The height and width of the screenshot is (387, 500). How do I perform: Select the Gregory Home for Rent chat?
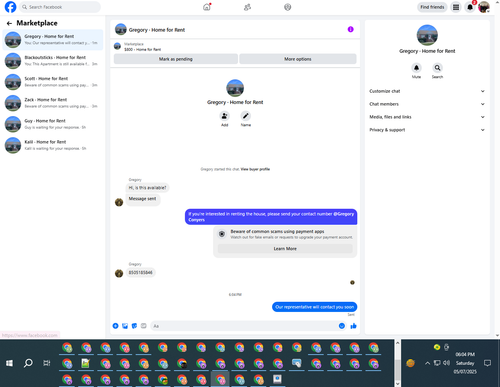[53, 40]
